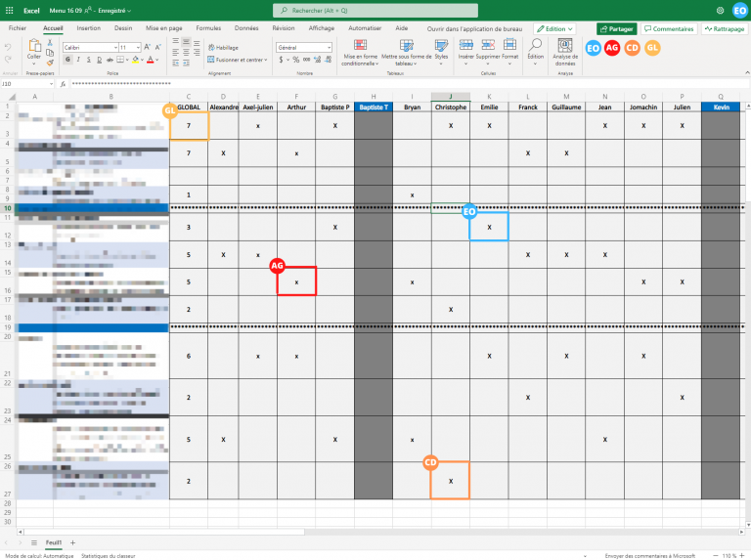Click decrease decimal icon
The image size is (751, 560).
click(329, 60)
